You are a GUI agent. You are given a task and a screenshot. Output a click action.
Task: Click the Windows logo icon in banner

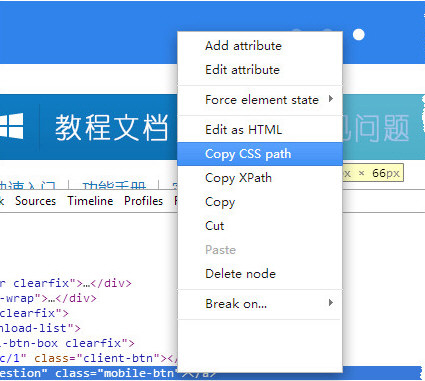point(12,126)
